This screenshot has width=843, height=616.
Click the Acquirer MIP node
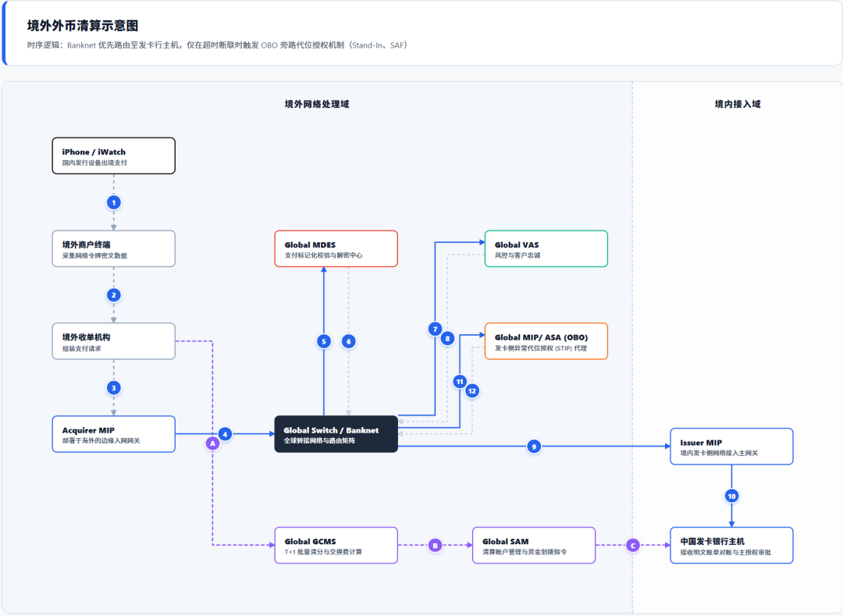tap(113, 434)
